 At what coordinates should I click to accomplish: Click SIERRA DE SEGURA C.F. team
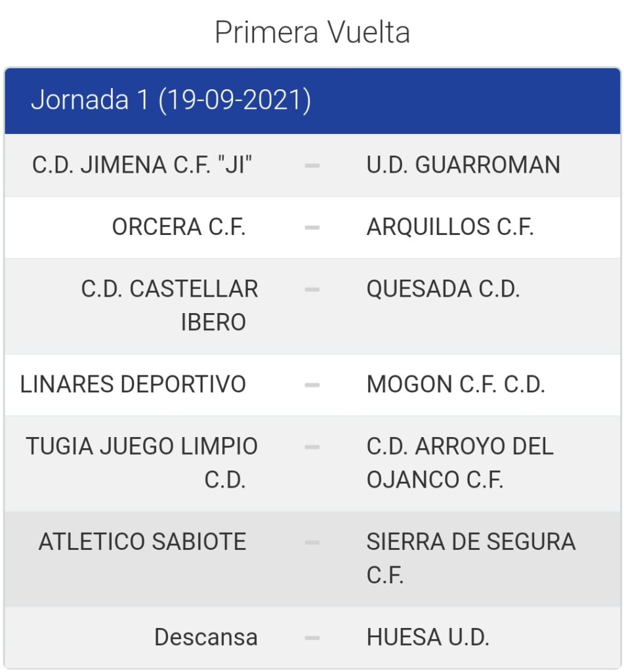point(471,558)
